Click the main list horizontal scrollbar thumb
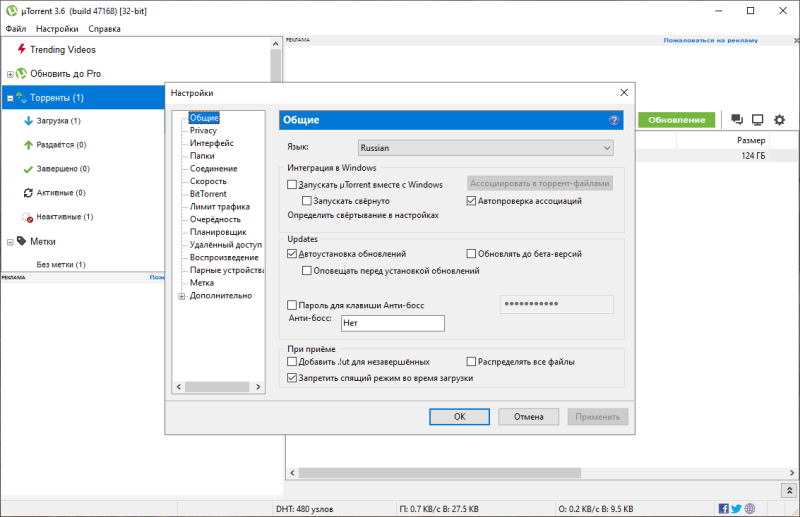The image size is (800, 517). click(439, 473)
